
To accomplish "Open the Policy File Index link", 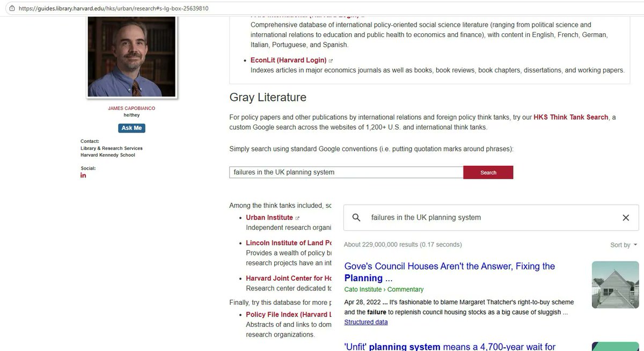I will coord(289,315).
